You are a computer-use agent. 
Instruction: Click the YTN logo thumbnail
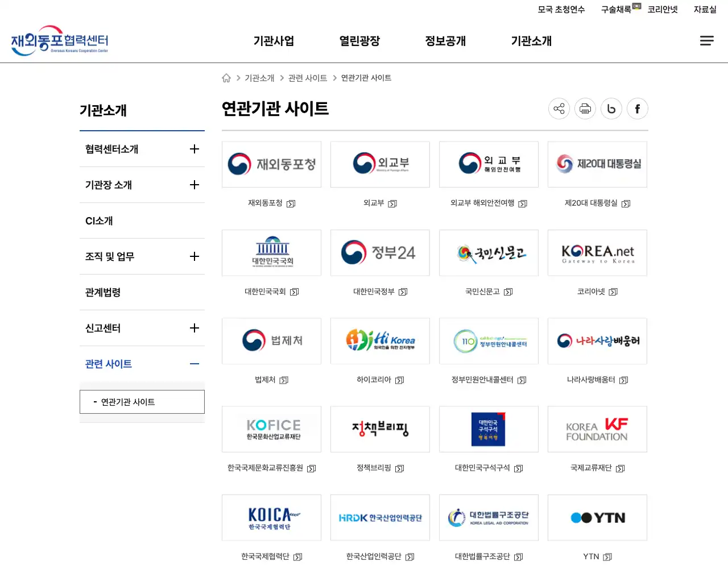597,518
